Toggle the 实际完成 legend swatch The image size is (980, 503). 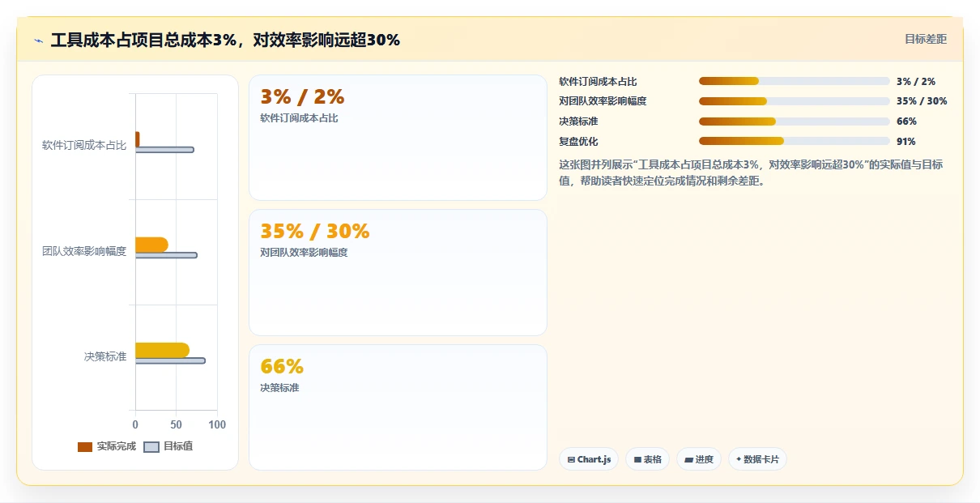tap(85, 447)
